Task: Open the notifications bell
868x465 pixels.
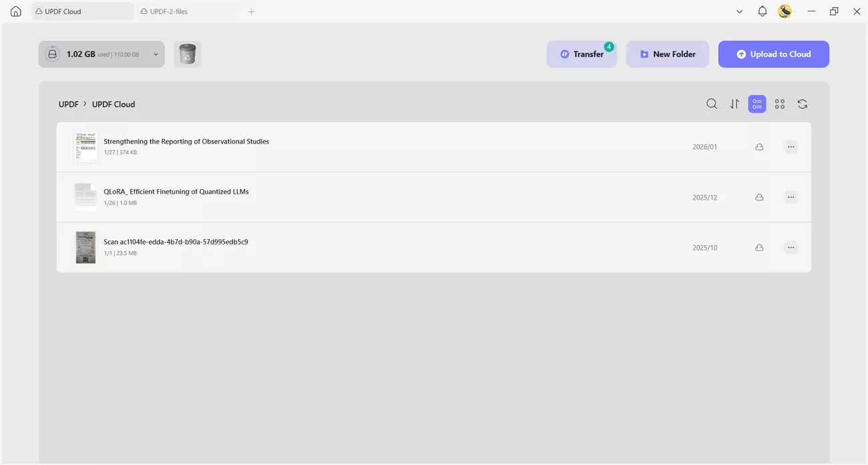Action: (762, 11)
